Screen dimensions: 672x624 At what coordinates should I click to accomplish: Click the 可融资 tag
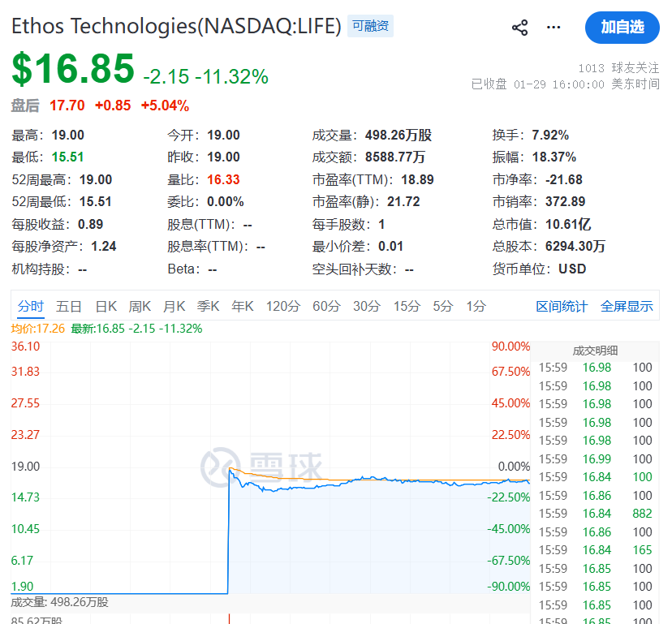[x=370, y=26]
